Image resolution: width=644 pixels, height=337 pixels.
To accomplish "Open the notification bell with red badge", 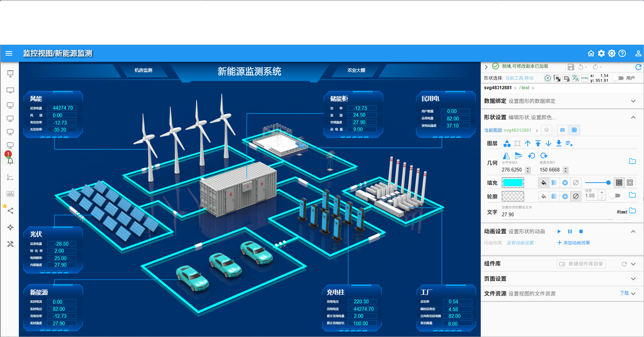I will tap(10, 160).
